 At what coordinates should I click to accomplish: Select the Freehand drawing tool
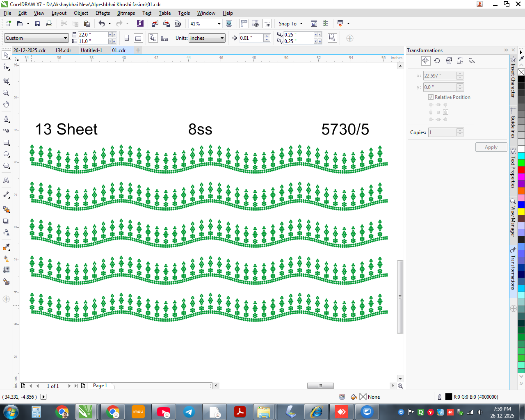[6, 119]
